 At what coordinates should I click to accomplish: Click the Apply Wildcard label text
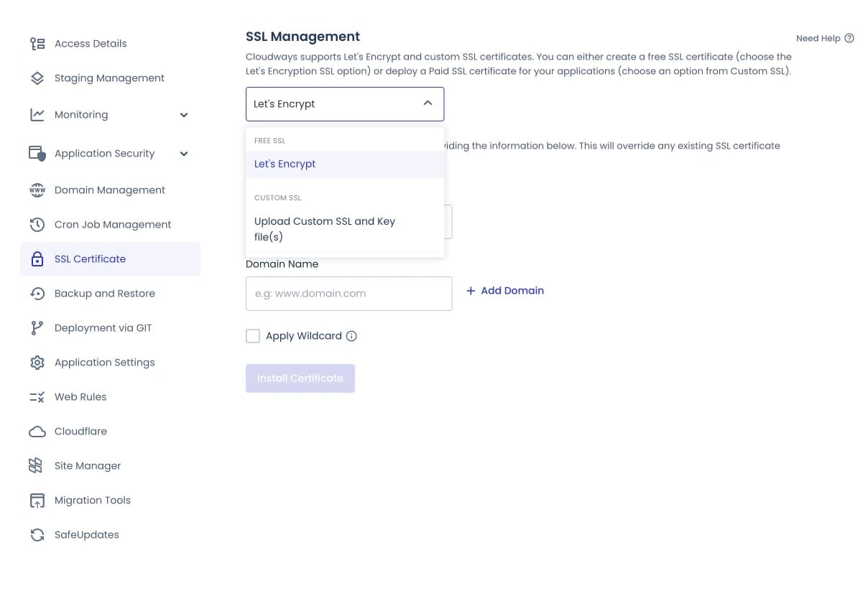tap(304, 336)
